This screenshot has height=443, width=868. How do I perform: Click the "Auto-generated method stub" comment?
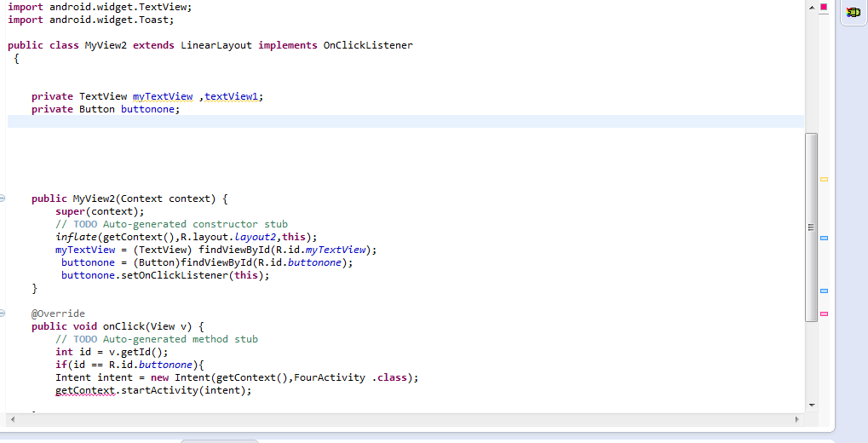point(181,339)
